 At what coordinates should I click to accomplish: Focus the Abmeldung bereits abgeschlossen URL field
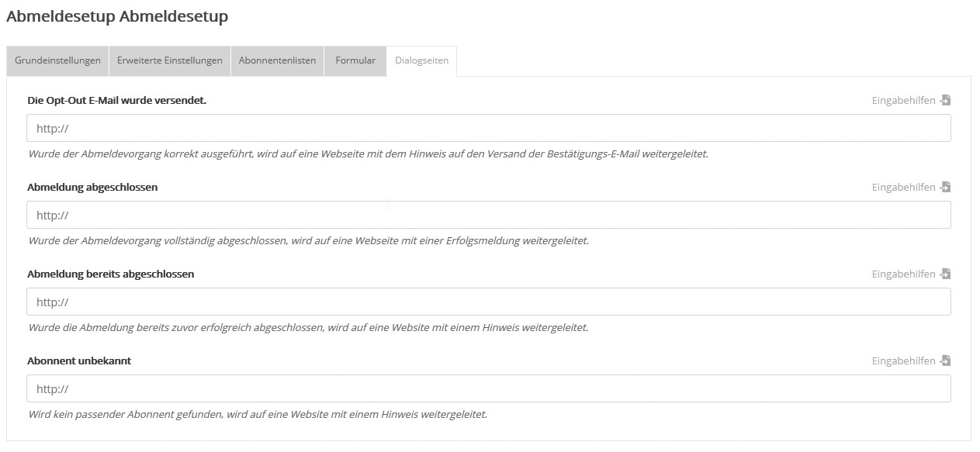coord(489,302)
